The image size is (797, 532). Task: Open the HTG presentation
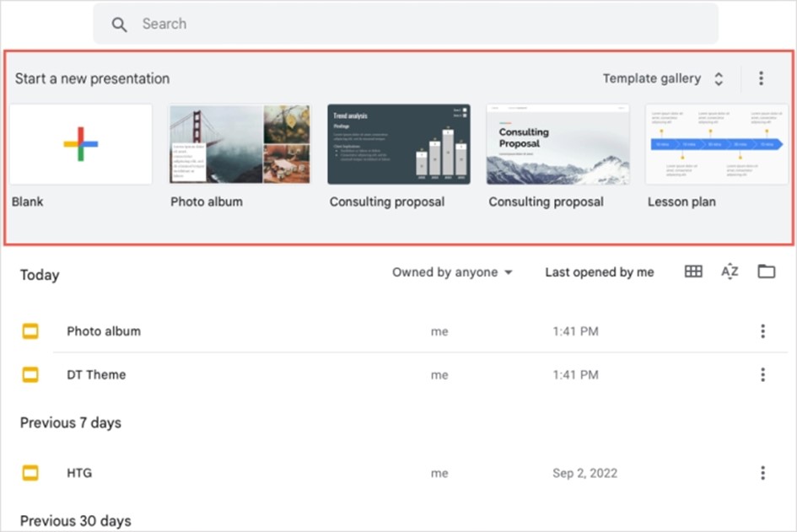pos(79,473)
